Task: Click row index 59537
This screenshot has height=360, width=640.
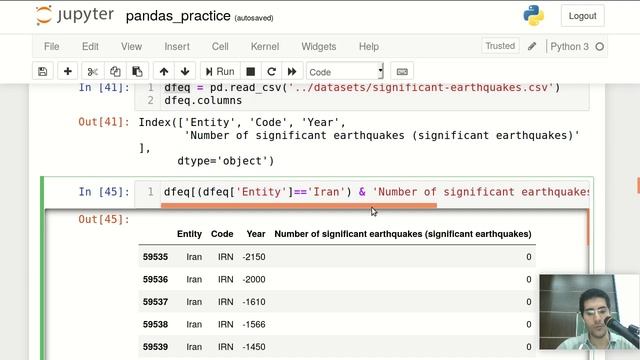Action: [x=155, y=302]
